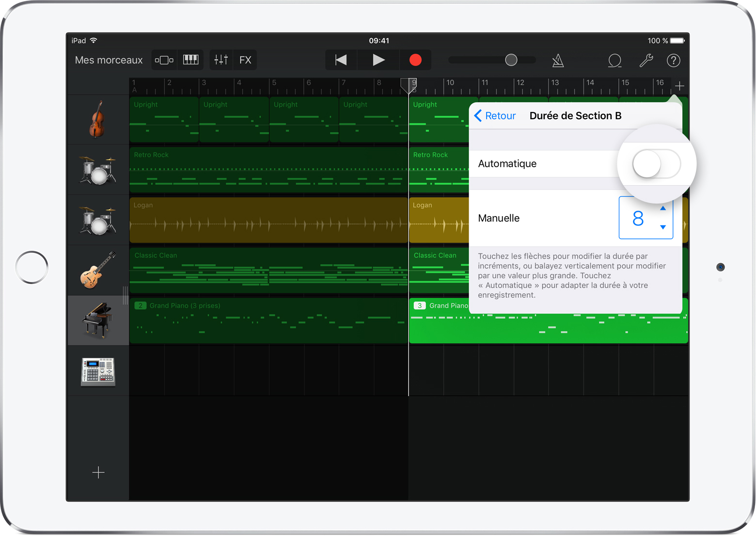This screenshot has height=536, width=756.
Task: Open the Tracks view icon
Action: (x=164, y=60)
